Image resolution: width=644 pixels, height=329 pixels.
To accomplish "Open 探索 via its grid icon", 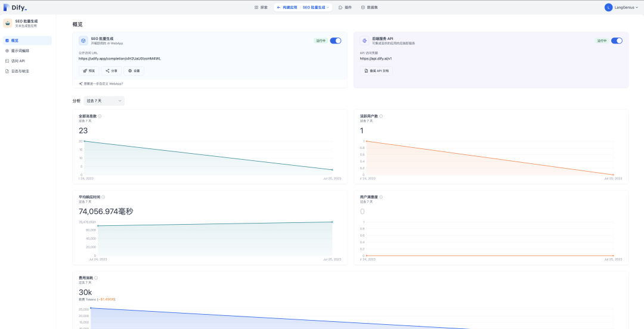I will point(256,7).
